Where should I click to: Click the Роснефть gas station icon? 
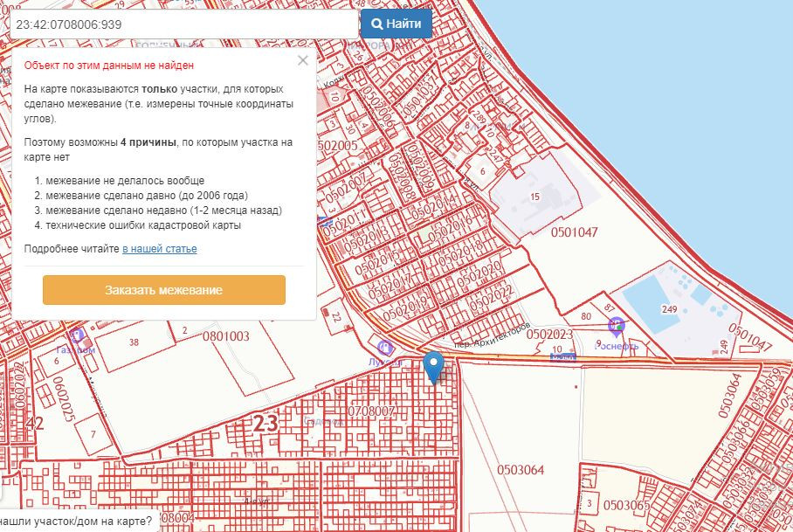[616, 325]
